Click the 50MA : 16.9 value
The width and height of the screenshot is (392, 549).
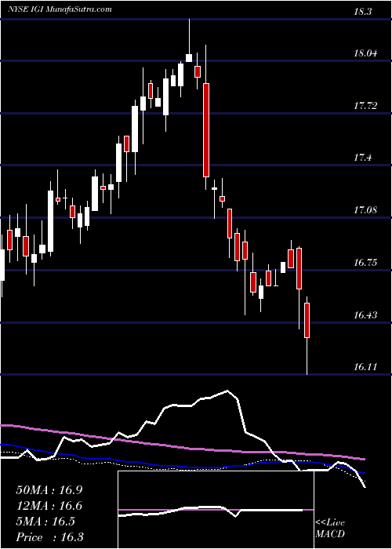pyautogui.click(x=49, y=489)
